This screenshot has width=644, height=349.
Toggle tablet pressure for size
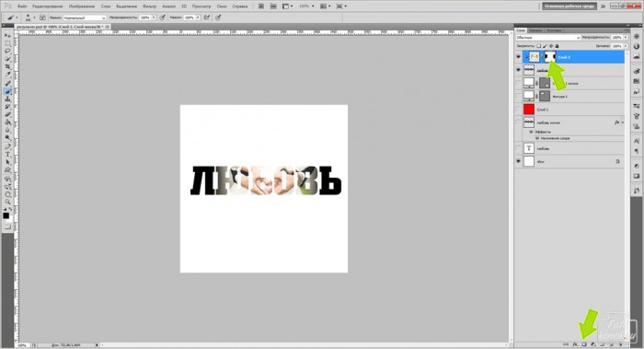[x=219, y=17]
